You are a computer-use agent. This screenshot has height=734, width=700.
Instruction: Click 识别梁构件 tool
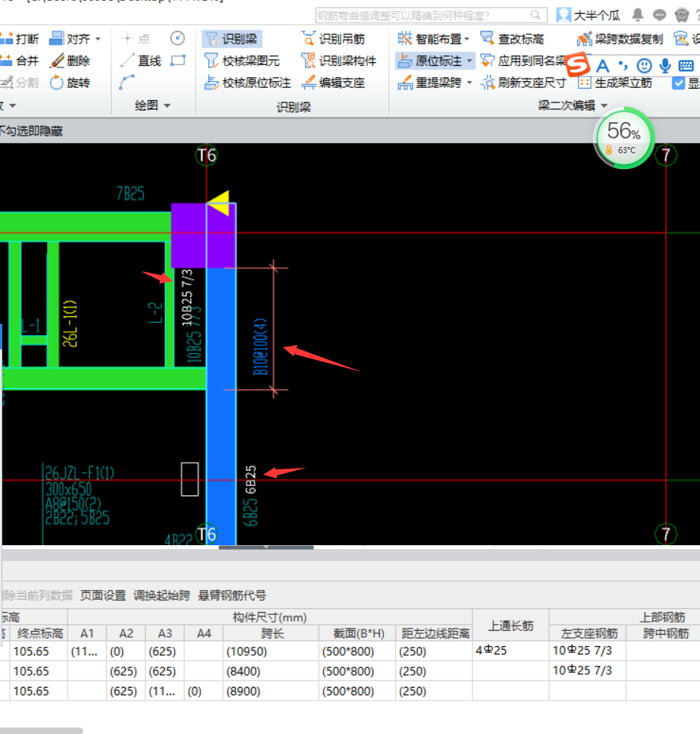(339, 61)
